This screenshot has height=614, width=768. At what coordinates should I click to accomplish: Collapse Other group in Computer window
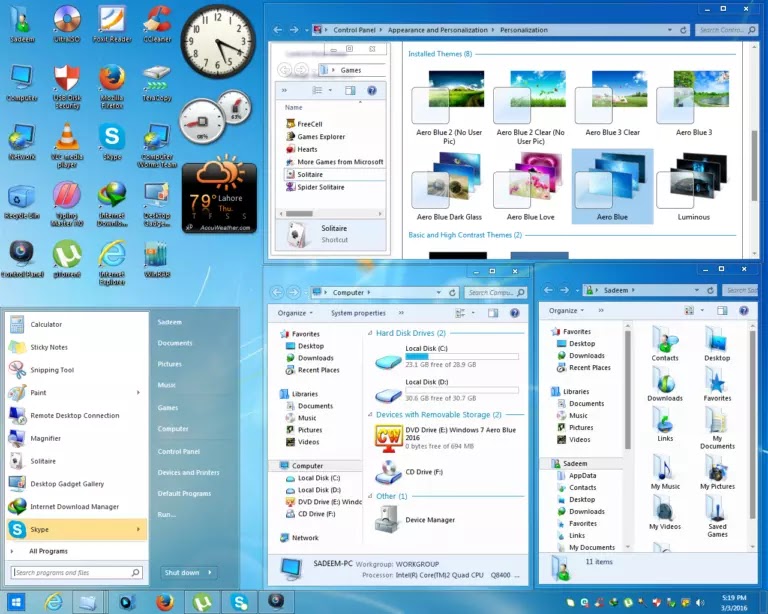pos(370,496)
